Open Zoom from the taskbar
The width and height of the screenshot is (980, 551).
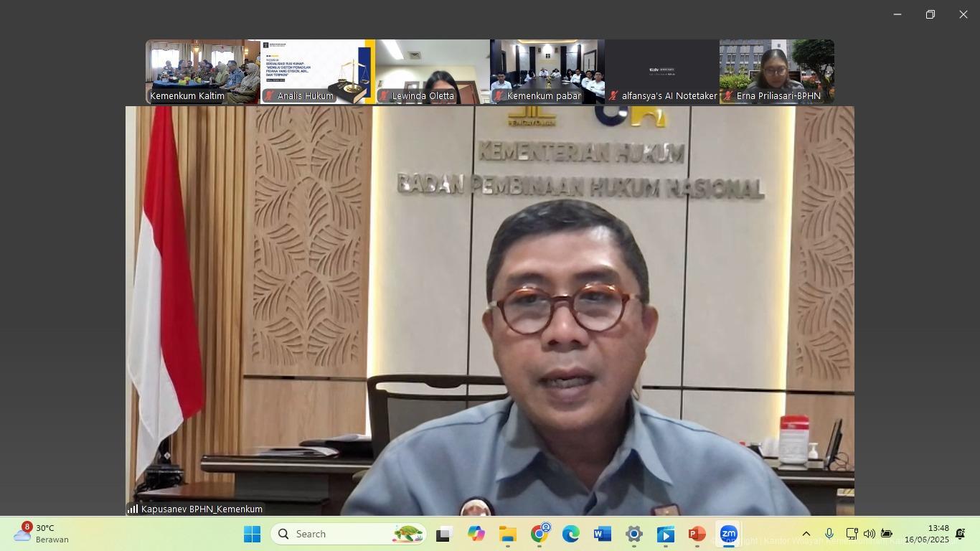[x=728, y=534]
